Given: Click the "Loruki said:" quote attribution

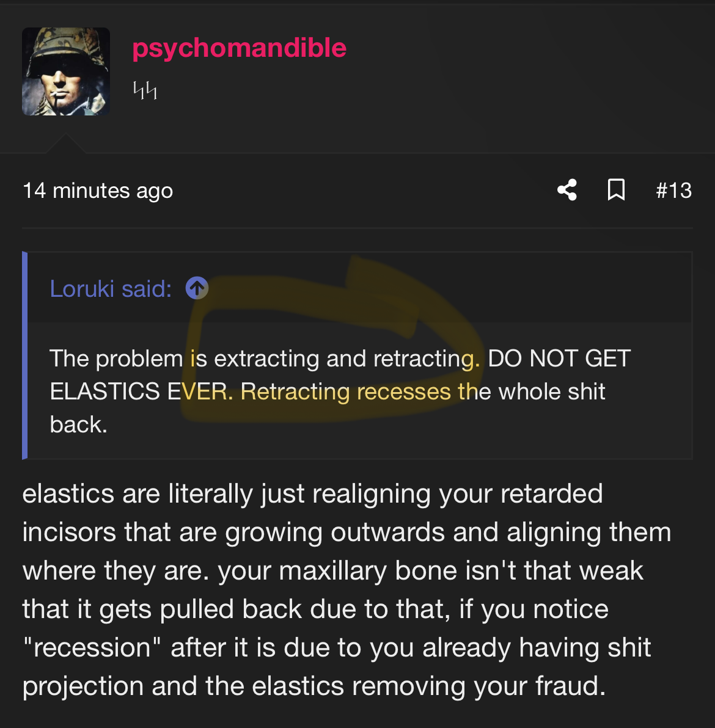Looking at the screenshot, I should click(x=111, y=289).
